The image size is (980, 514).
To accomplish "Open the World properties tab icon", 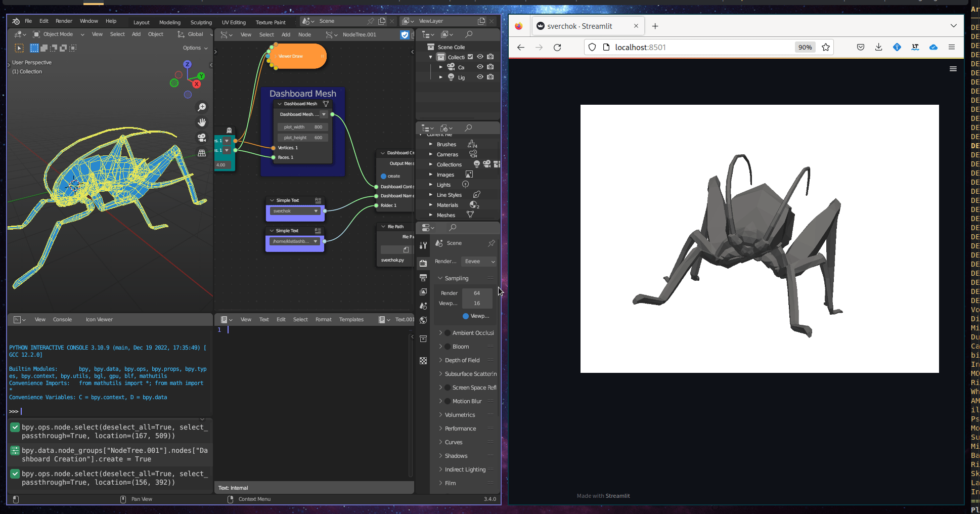I will 423,320.
